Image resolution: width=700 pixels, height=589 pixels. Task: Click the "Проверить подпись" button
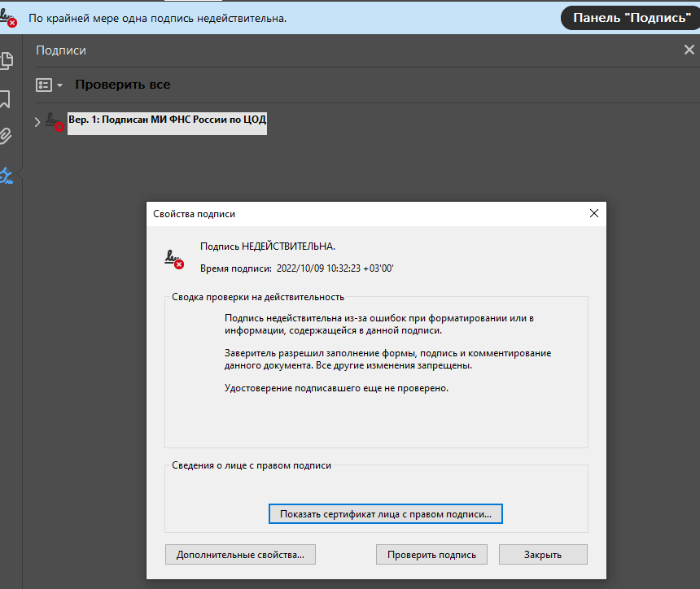tap(431, 555)
